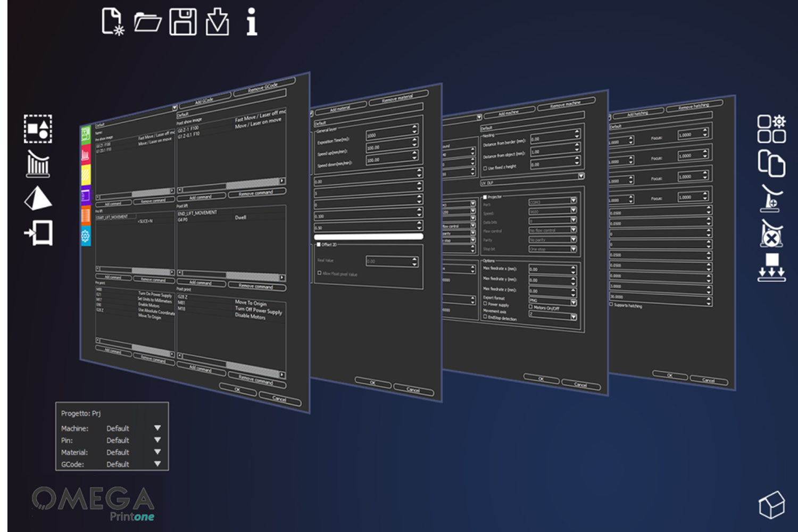Click the drop-to-platform arrows icon
Viewport: 798px width, 532px height.
[771, 267]
